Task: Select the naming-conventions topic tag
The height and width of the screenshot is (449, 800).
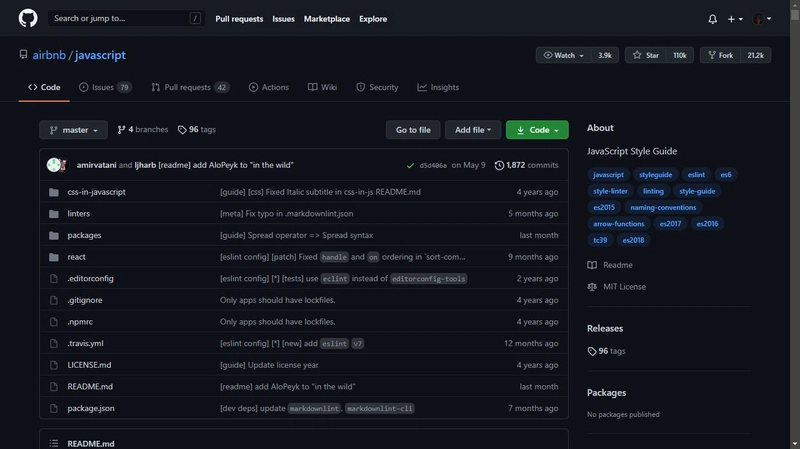Action: point(663,207)
